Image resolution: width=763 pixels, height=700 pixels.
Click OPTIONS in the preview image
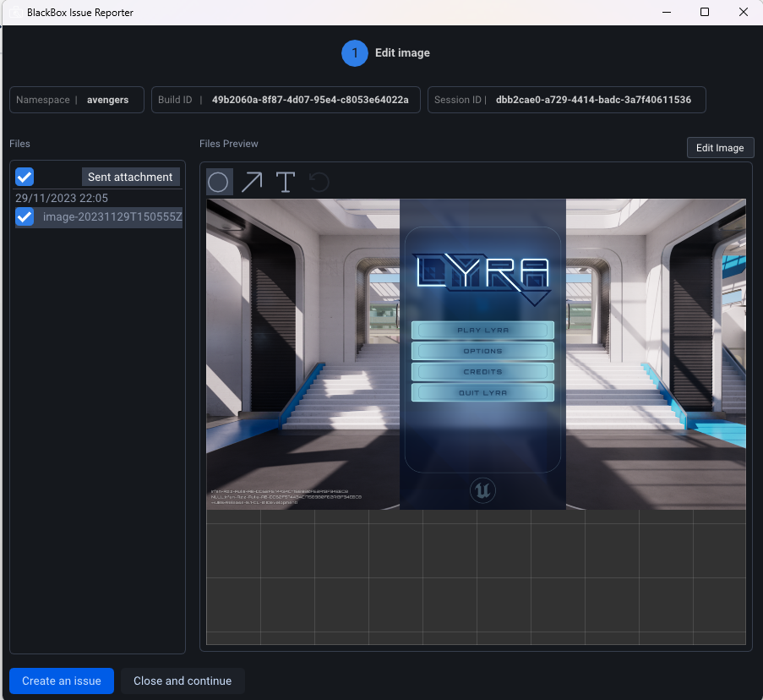pyautogui.click(x=482, y=351)
